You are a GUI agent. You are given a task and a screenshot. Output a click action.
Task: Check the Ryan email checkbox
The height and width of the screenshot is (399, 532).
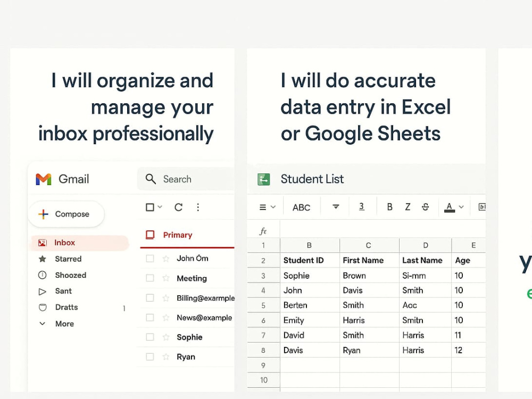click(x=150, y=356)
